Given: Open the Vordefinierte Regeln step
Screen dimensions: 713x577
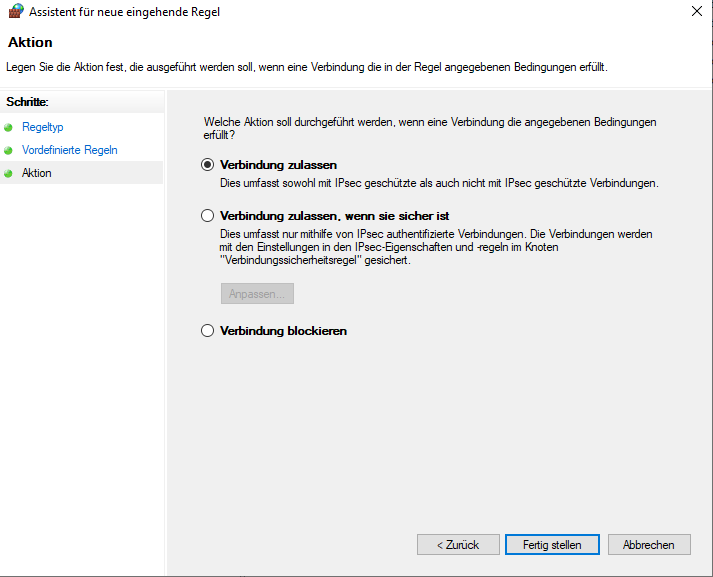Looking at the screenshot, I should [69, 150].
